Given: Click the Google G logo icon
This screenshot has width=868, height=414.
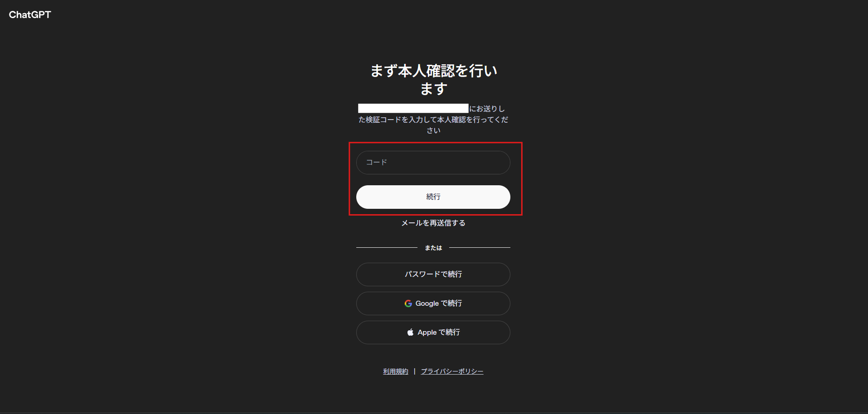Looking at the screenshot, I should [408, 303].
